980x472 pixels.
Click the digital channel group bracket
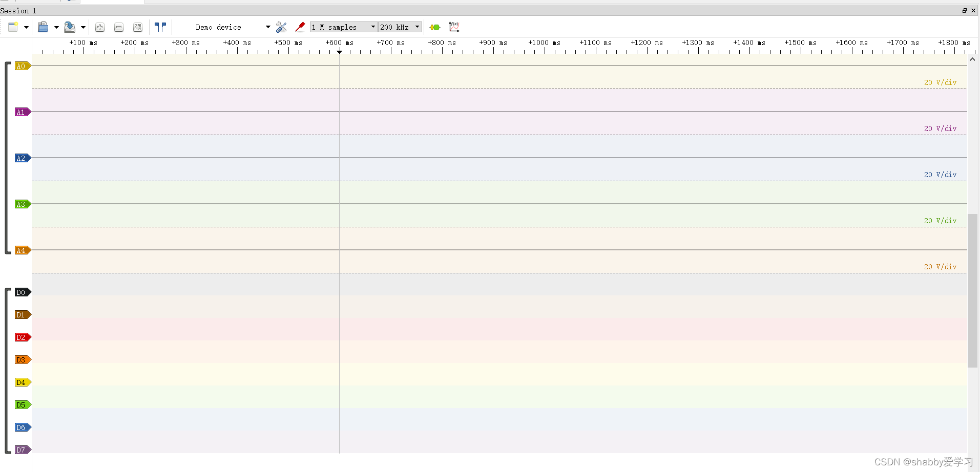coord(7,371)
